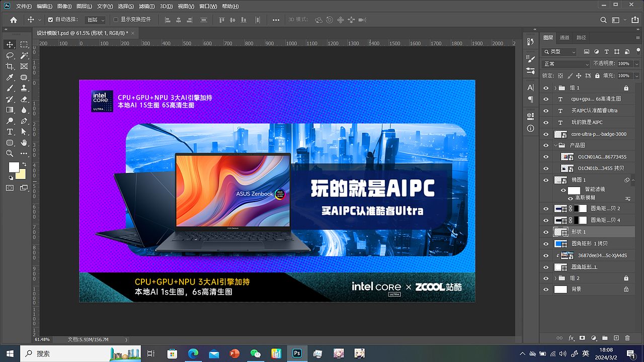Select the Crop tool
The height and width of the screenshot is (362, 644).
point(10,66)
